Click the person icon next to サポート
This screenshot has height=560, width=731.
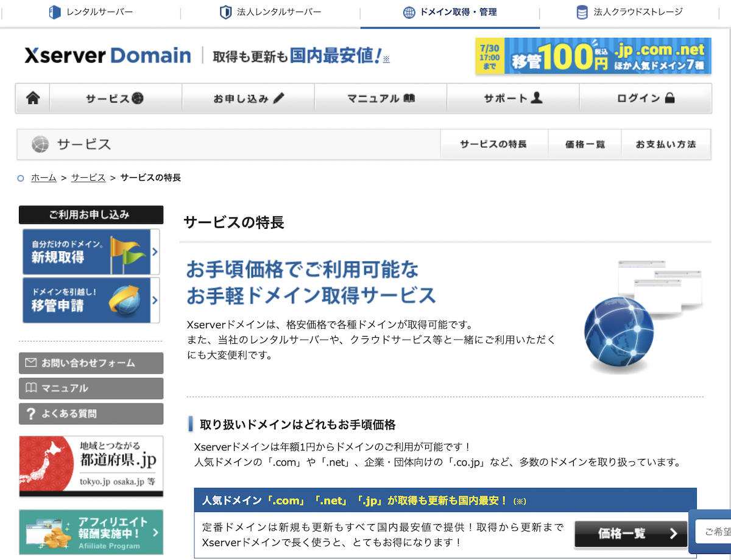[x=535, y=97]
